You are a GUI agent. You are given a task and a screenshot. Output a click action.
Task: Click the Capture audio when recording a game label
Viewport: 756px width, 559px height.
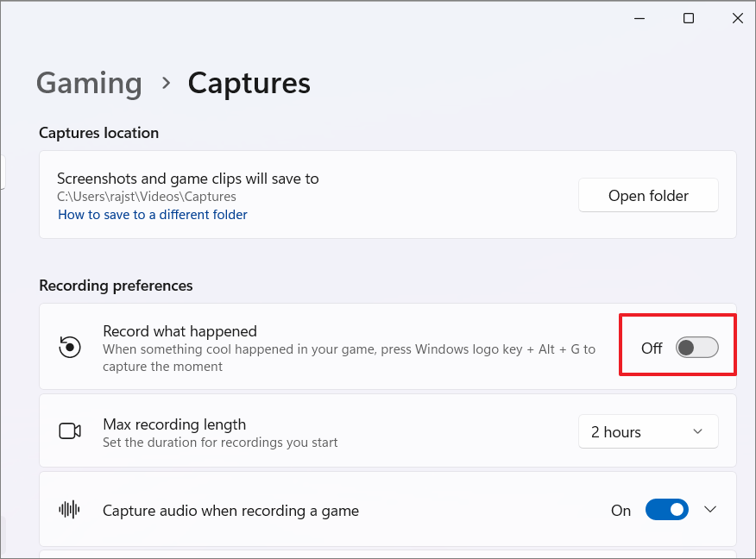click(x=230, y=511)
